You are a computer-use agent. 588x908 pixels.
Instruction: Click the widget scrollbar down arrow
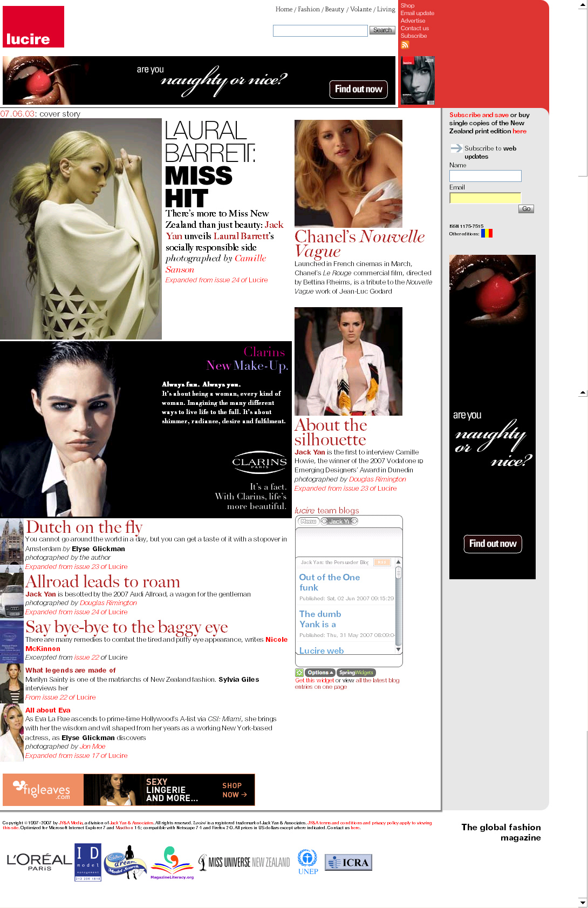[x=399, y=649]
